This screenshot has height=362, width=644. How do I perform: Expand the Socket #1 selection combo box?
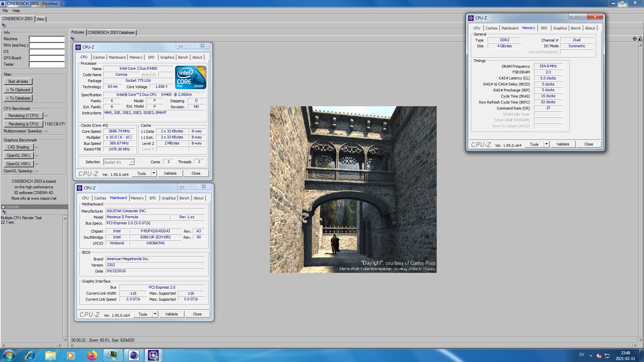point(131,162)
